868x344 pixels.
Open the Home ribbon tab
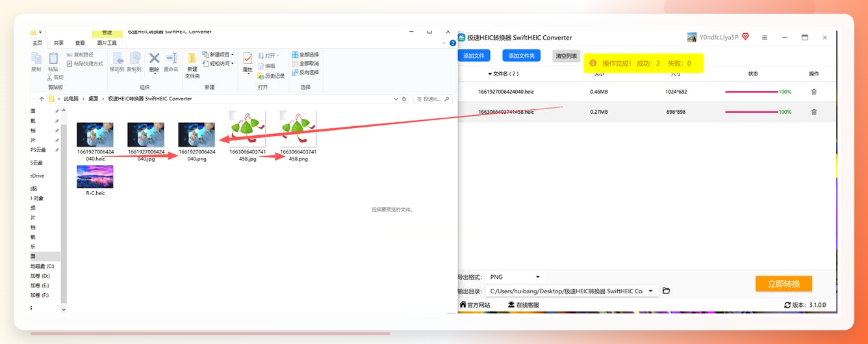pyautogui.click(x=37, y=43)
